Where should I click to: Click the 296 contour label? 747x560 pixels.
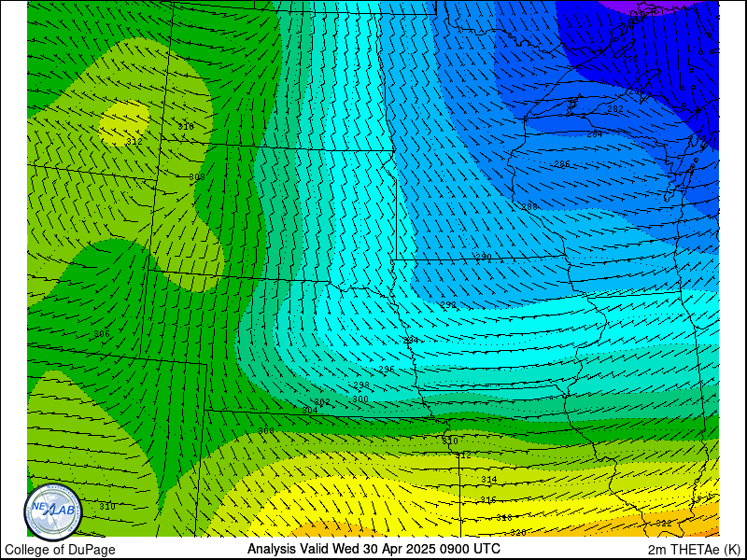(387, 369)
